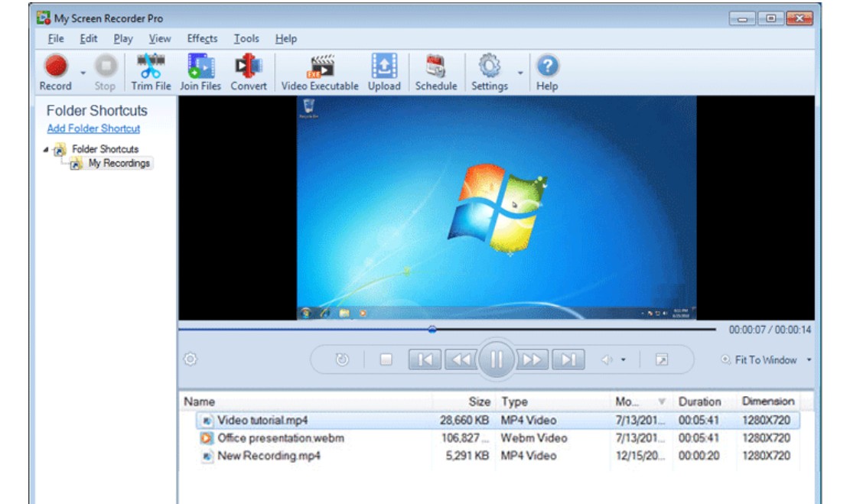Click the player options gear icon

pyautogui.click(x=191, y=359)
